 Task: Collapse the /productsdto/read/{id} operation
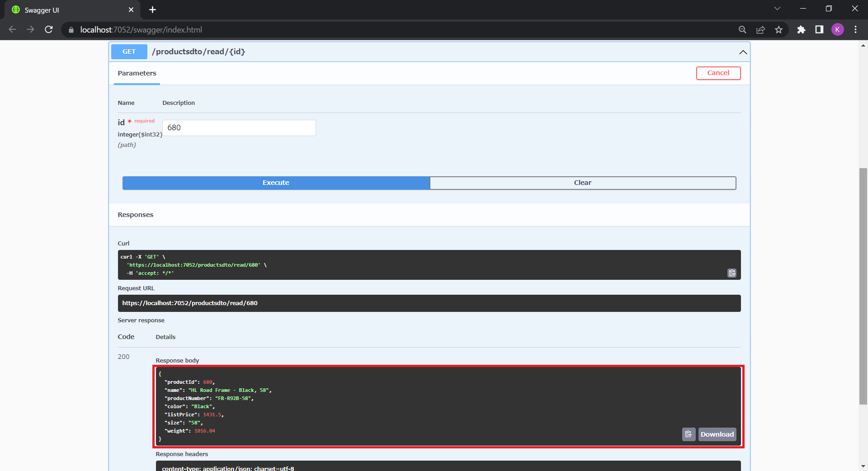point(743,52)
